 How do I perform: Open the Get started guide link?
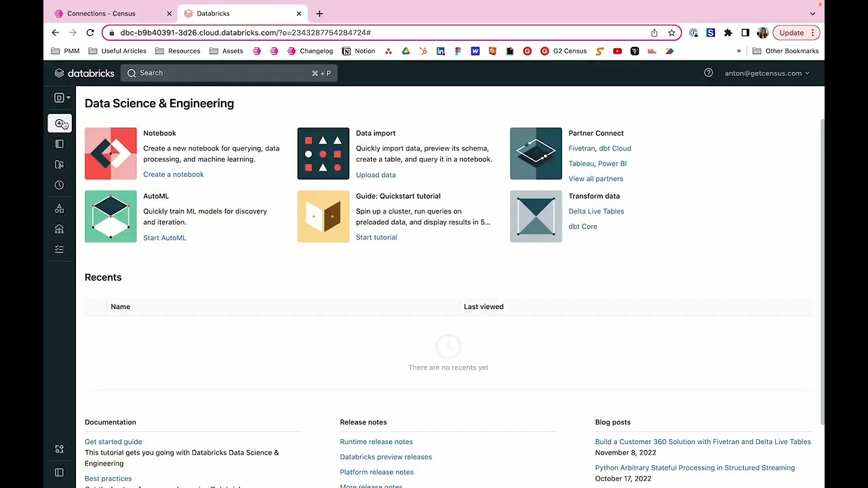[x=113, y=442]
